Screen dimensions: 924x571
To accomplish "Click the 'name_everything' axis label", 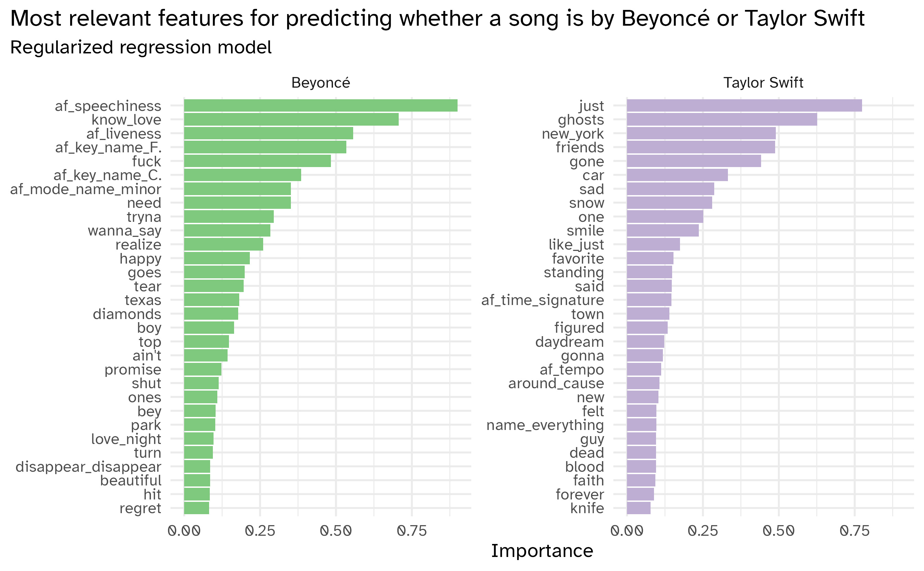I will 545,425.
